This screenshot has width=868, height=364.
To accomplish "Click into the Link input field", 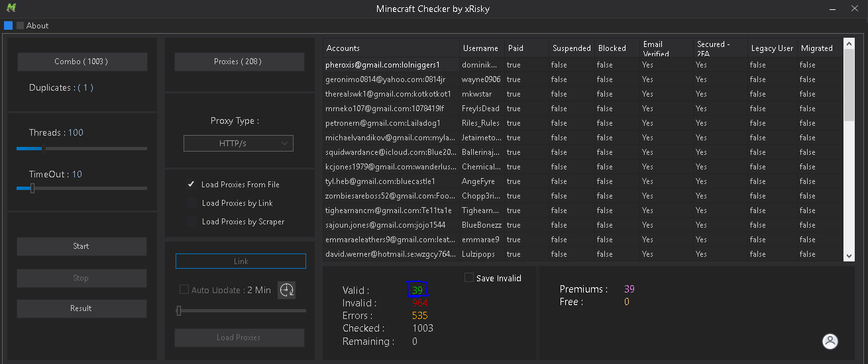I will click(241, 261).
